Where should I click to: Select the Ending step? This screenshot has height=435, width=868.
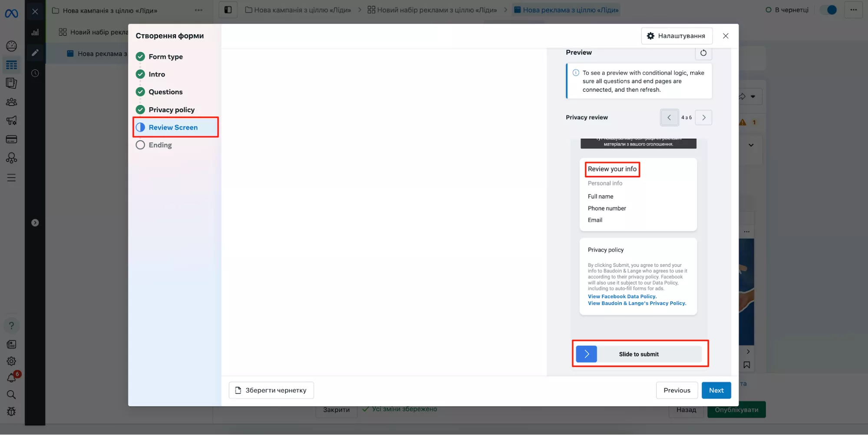point(160,145)
